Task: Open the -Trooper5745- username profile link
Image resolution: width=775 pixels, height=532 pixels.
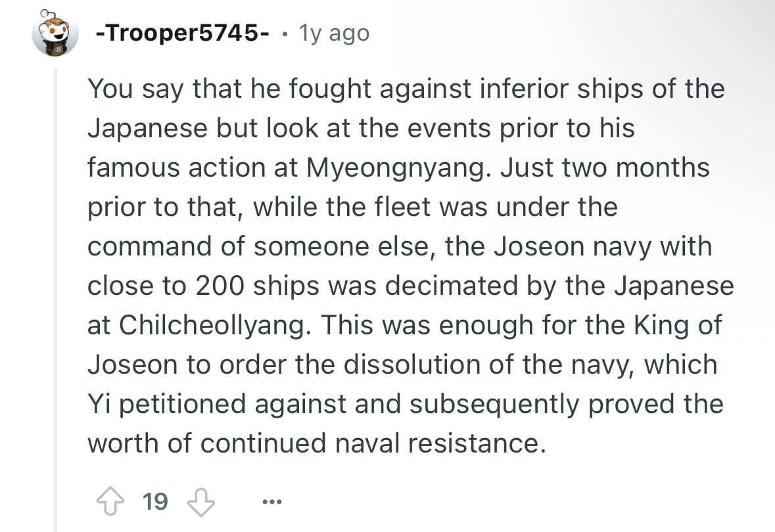Action: [x=182, y=33]
